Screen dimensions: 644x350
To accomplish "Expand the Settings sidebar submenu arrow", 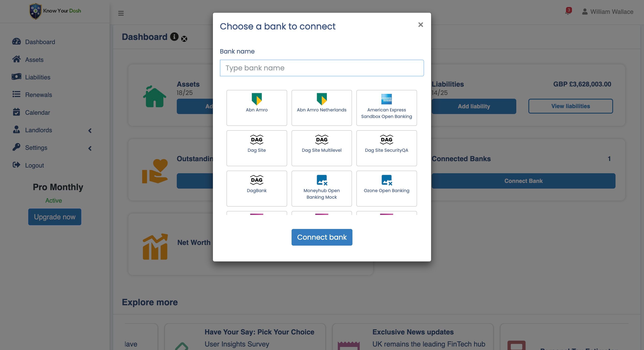I will [90, 148].
